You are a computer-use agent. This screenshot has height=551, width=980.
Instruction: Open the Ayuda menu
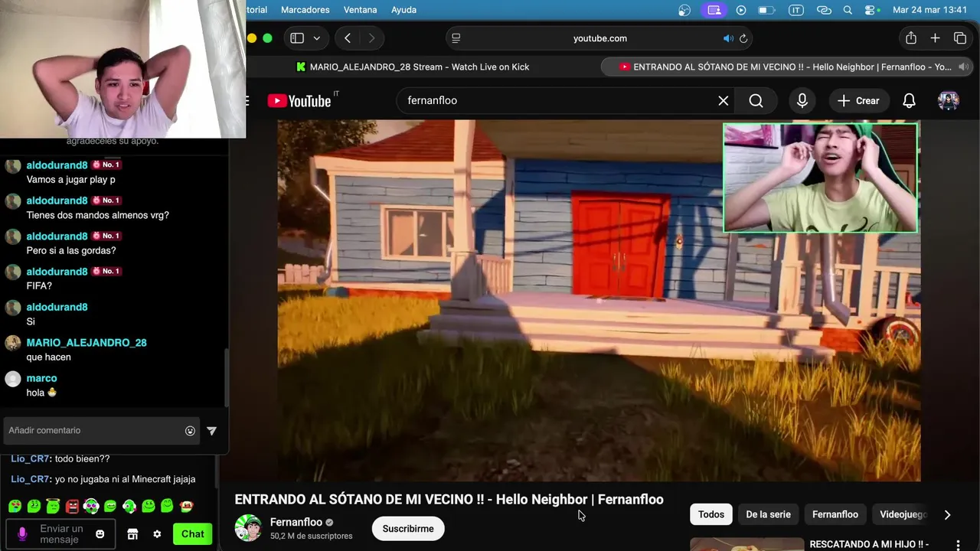(x=403, y=10)
